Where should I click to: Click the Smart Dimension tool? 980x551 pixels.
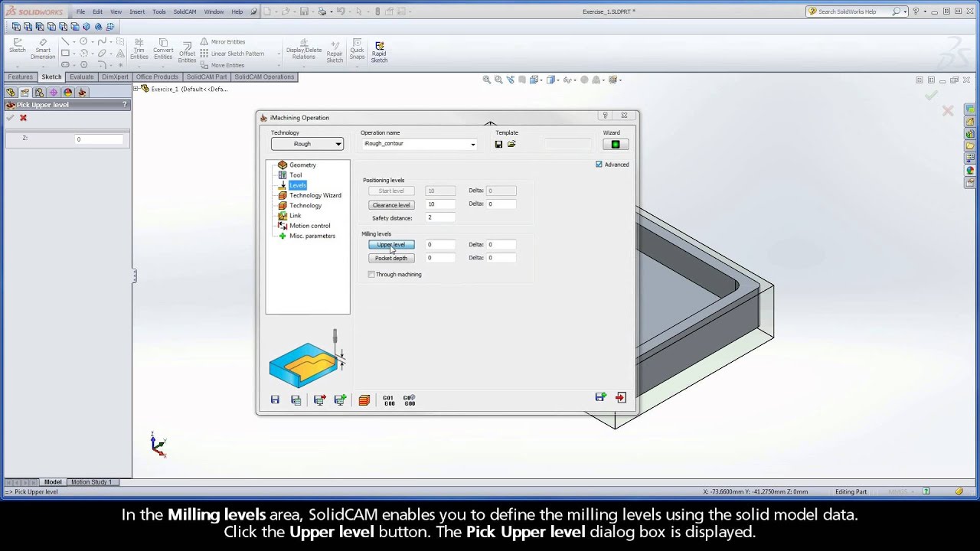[43, 48]
